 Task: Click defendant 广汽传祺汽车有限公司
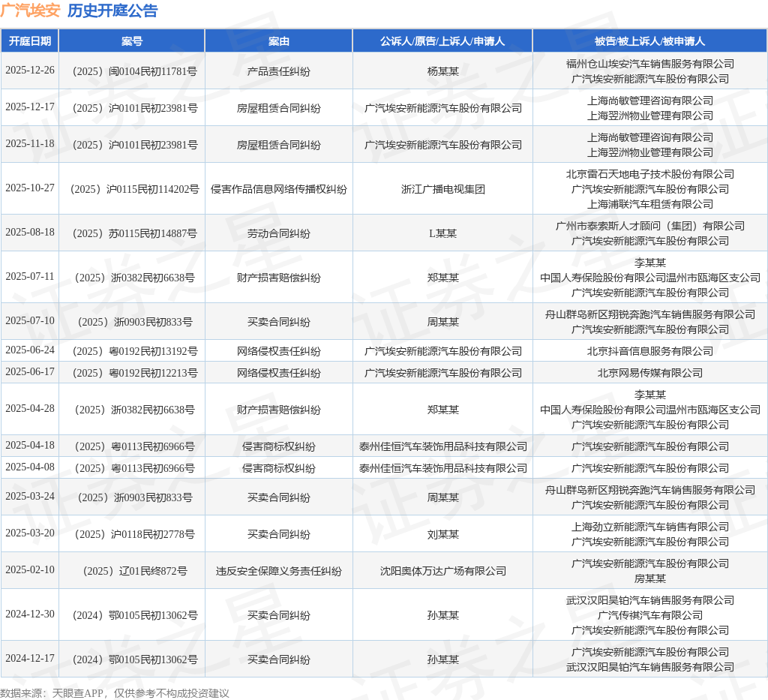point(650,615)
